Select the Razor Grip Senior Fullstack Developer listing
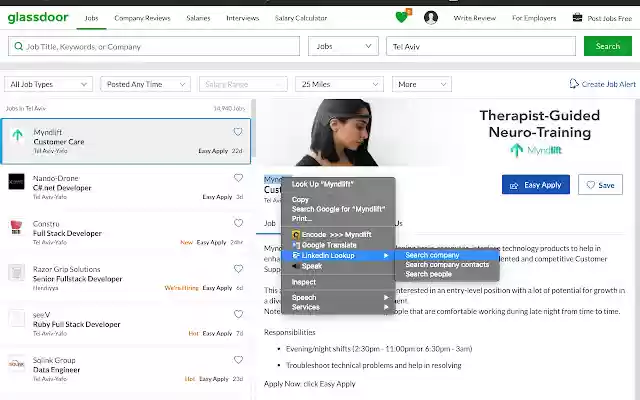Image resolution: width=640 pixels, height=400 pixels. [126, 278]
